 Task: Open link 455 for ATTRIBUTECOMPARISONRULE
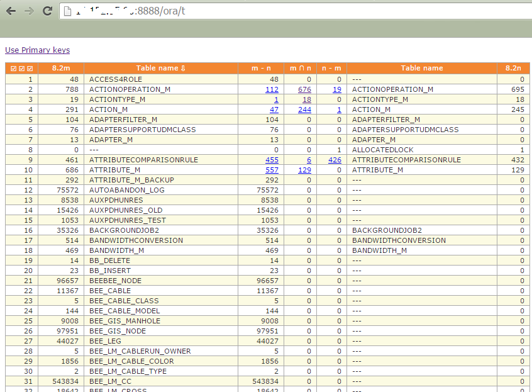[272, 160]
